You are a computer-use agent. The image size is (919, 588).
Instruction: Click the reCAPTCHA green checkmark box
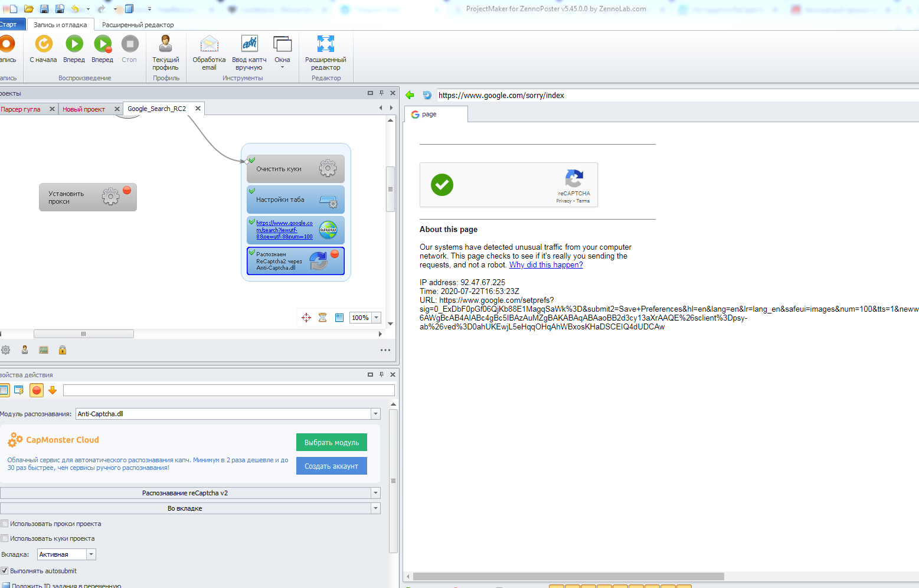(442, 185)
